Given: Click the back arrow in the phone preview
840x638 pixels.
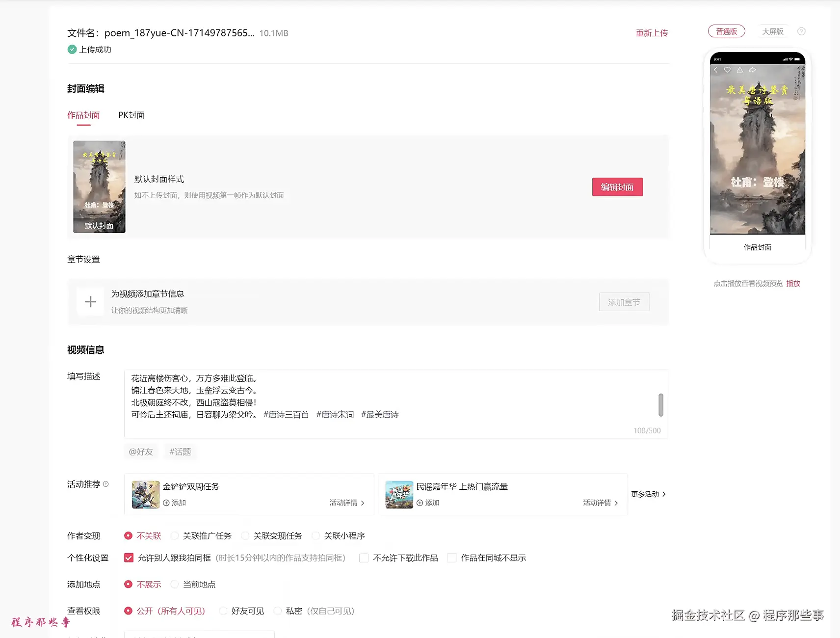Looking at the screenshot, I should point(716,70).
